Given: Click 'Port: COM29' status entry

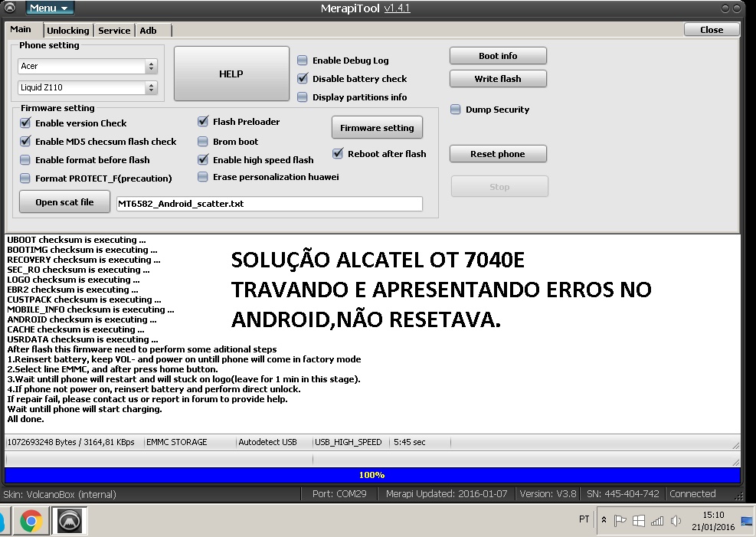Looking at the screenshot, I should pyautogui.click(x=339, y=493).
